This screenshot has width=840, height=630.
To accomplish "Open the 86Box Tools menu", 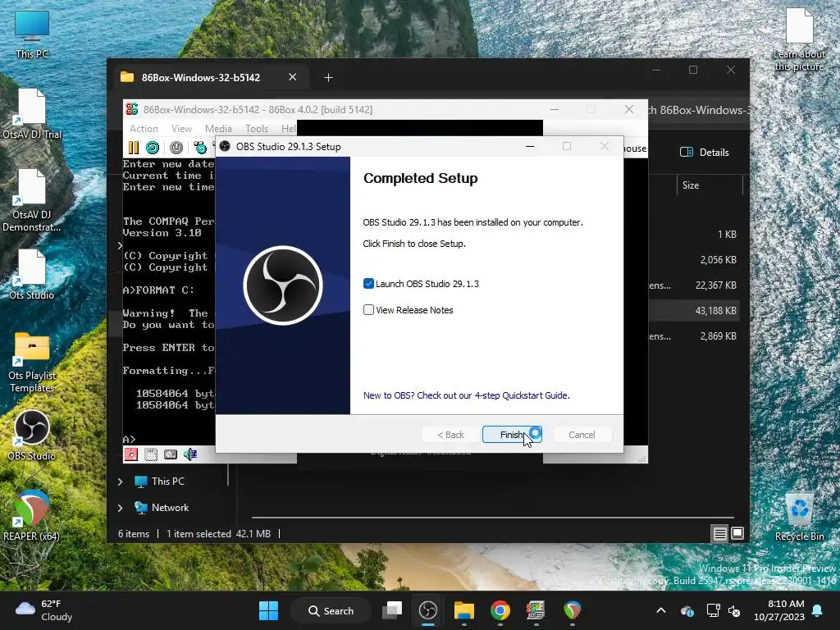I will (256, 129).
